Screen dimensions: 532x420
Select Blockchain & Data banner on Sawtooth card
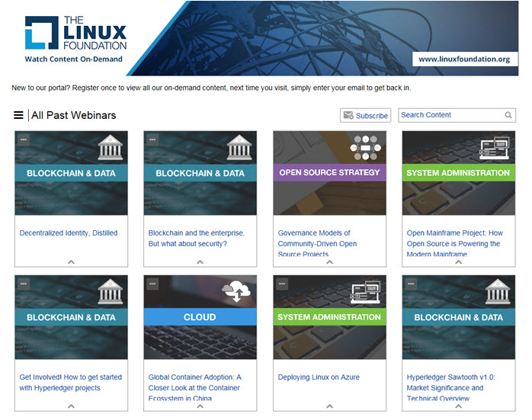(x=458, y=317)
